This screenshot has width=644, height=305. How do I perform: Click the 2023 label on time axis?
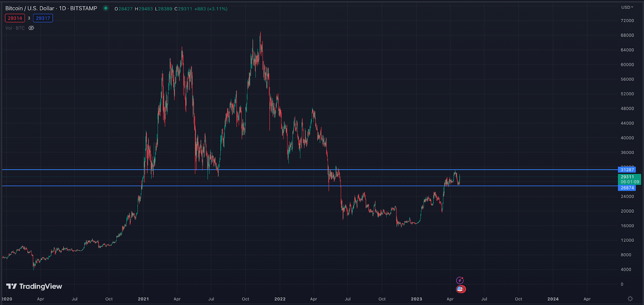coord(416,299)
